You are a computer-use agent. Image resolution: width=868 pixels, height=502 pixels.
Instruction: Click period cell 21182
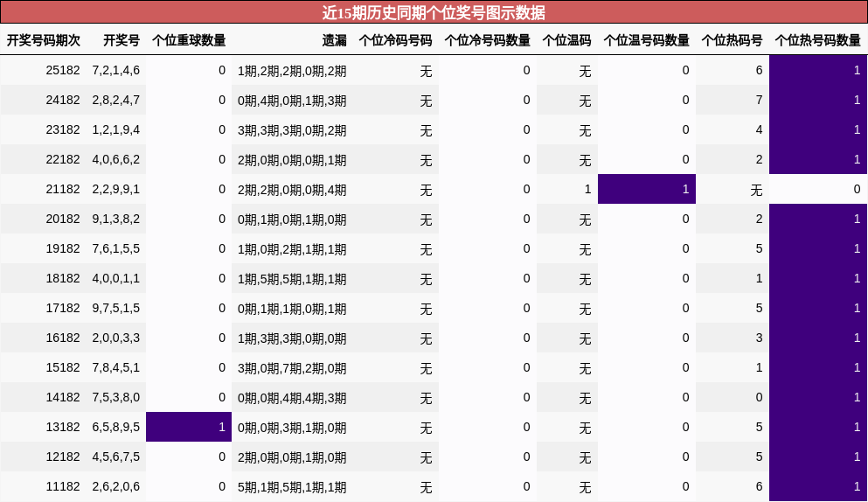[63, 190]
